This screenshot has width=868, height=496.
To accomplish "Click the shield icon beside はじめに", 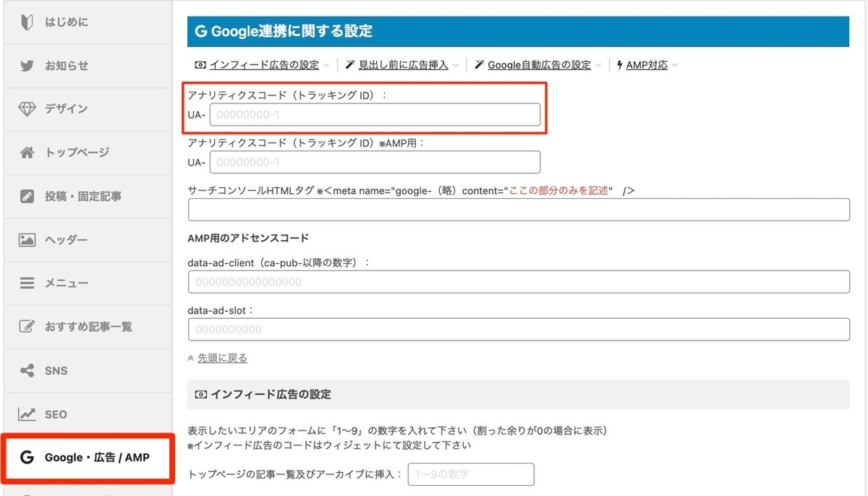I will [x=27, y=22].
